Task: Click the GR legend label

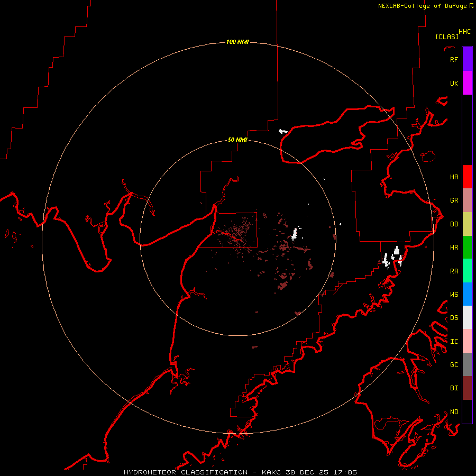Action: 454,200
